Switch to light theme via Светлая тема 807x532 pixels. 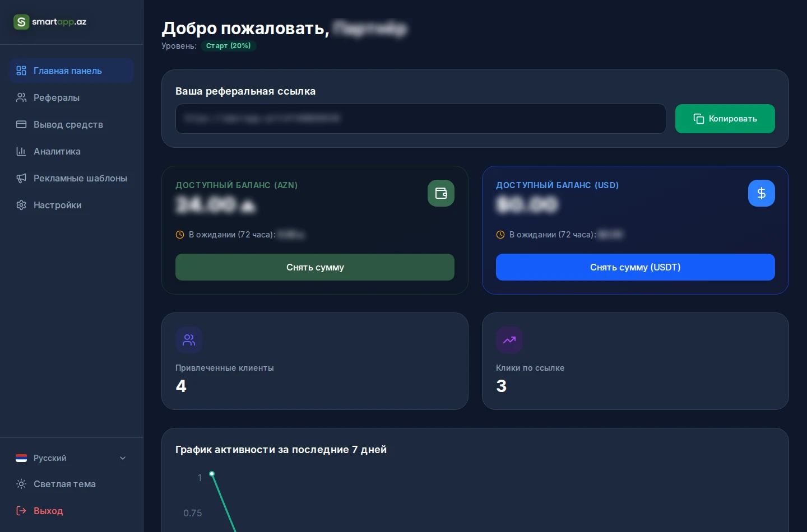[x=72, y=484]
